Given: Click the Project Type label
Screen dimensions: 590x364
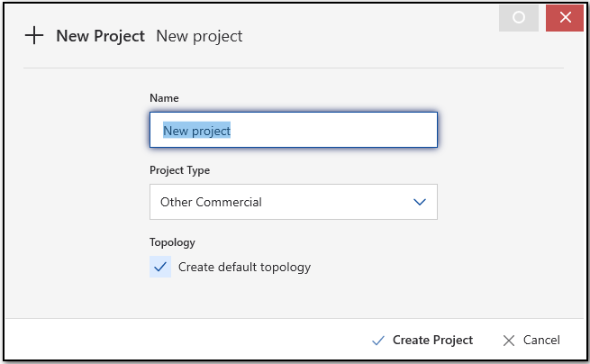Looking at the screenshot, I should pyautogui.click(x=180, y=170).
